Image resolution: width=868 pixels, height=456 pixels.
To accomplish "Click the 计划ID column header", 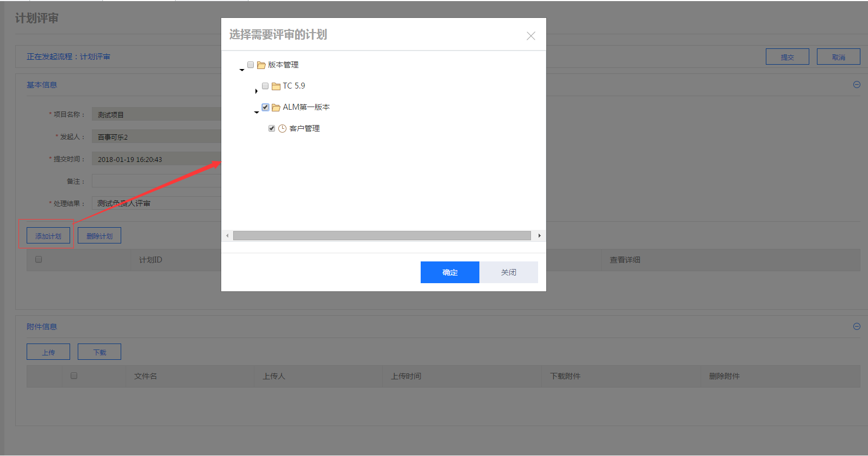I will click(151, 260).
